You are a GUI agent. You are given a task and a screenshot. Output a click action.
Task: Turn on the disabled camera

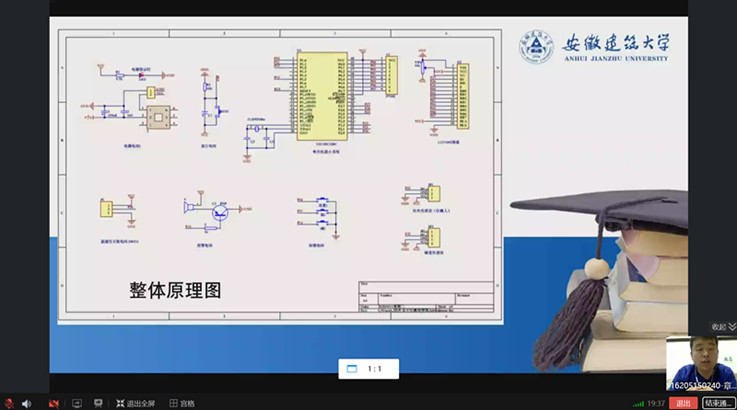[x=53, y=403]
